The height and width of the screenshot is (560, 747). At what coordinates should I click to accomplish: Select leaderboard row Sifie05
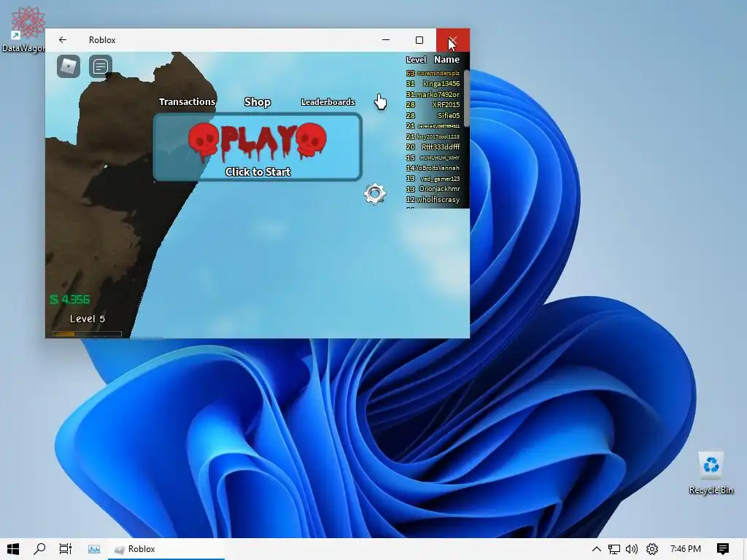[x=433, y=115]
